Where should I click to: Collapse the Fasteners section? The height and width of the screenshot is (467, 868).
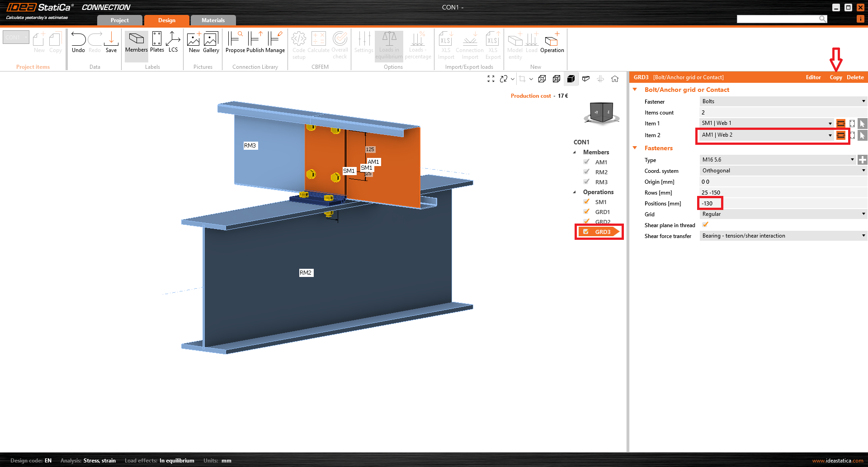(x=635, y=148)
